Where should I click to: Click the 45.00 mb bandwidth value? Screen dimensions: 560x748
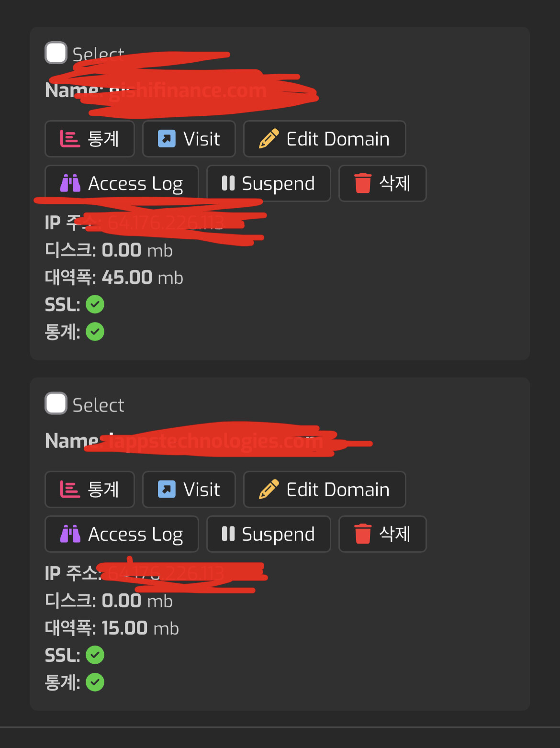tap(143, 278)
